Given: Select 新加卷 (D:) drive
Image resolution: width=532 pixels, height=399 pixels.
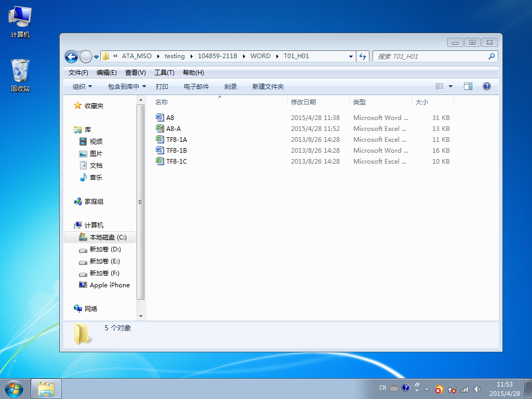Looking at the screenshot, I should point(100,249).
